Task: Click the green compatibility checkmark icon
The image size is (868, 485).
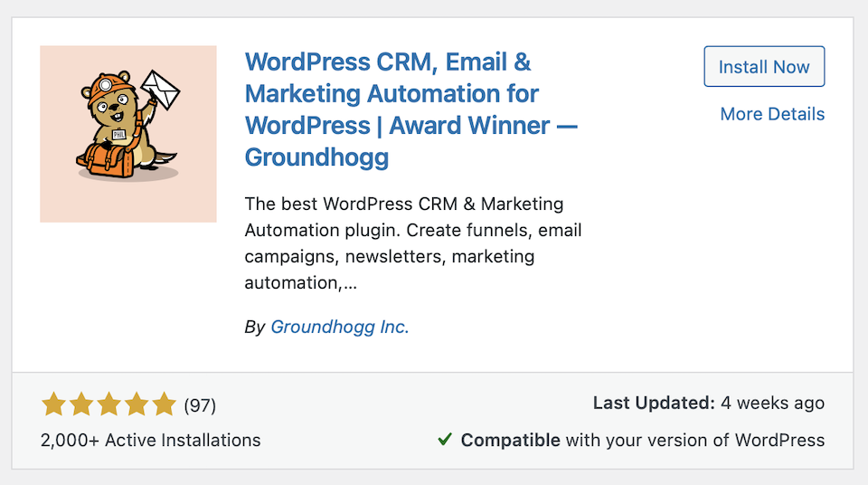Action: tap(444, 440)
